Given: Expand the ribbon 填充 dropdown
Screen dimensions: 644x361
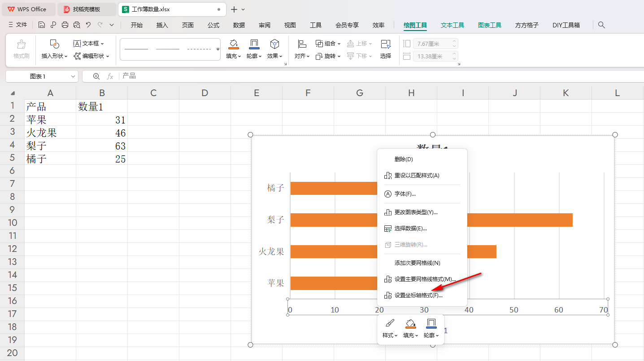Looking at the screenshot, I should (x=240, y=57).
